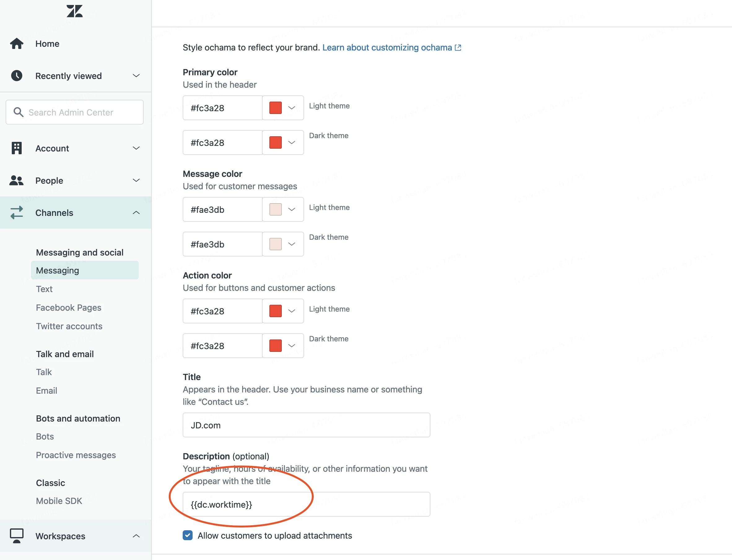Click the Recently viewed clock icon
Screen dimensions: 732x560
point(17,76)
